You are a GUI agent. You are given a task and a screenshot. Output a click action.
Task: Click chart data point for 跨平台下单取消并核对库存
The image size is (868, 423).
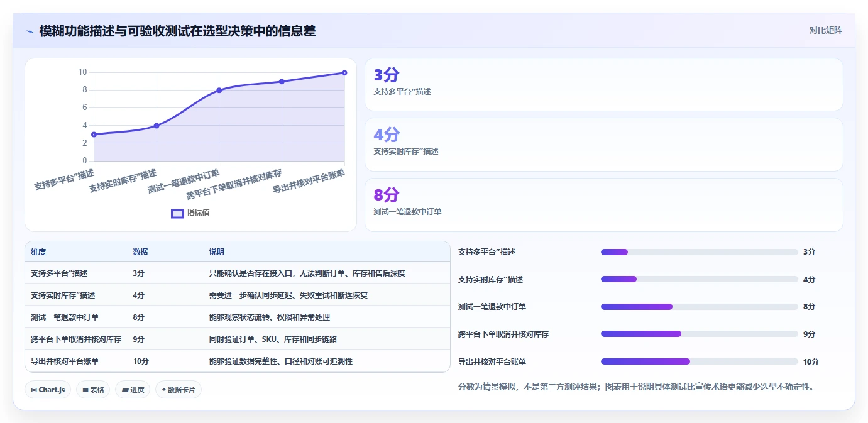tap(282, 82)
